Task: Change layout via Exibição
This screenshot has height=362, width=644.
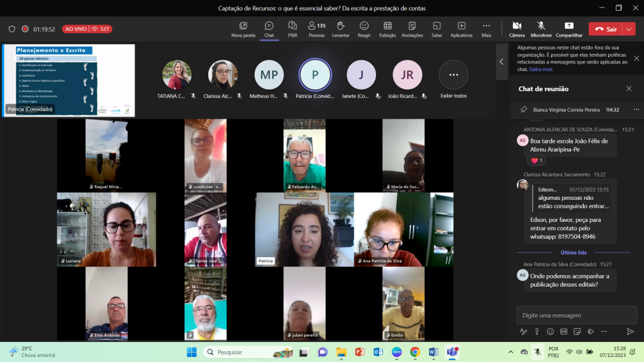Action: (387, 30)
